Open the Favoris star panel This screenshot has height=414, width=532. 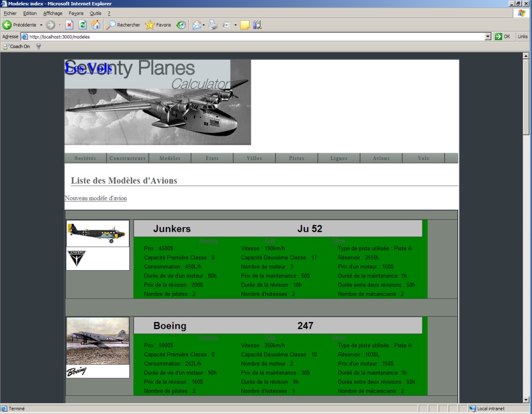[158, 25]
